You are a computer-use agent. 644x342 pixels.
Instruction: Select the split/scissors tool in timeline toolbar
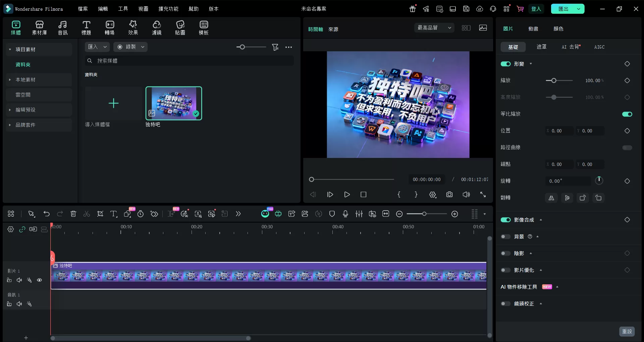[x=87, y=214]
